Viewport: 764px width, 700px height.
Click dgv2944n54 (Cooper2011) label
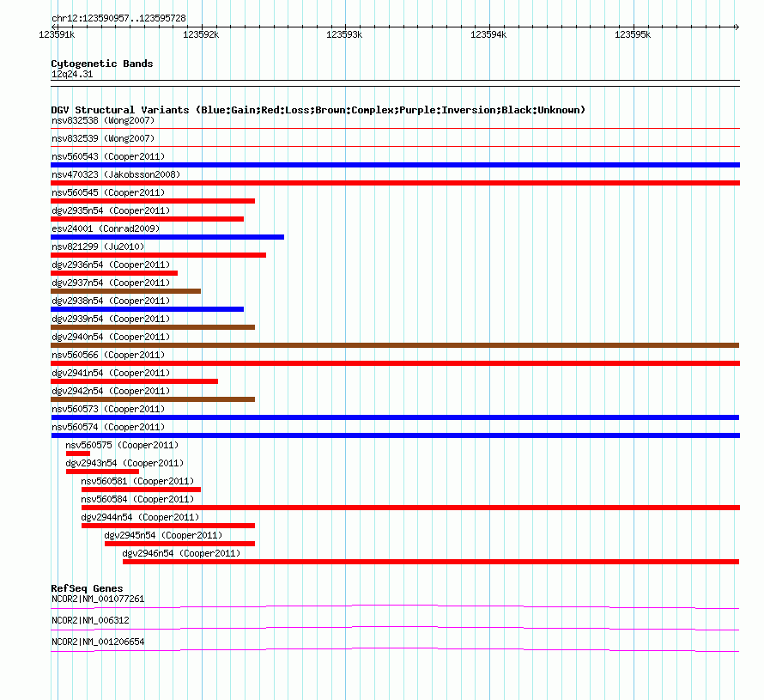point(140,517)
